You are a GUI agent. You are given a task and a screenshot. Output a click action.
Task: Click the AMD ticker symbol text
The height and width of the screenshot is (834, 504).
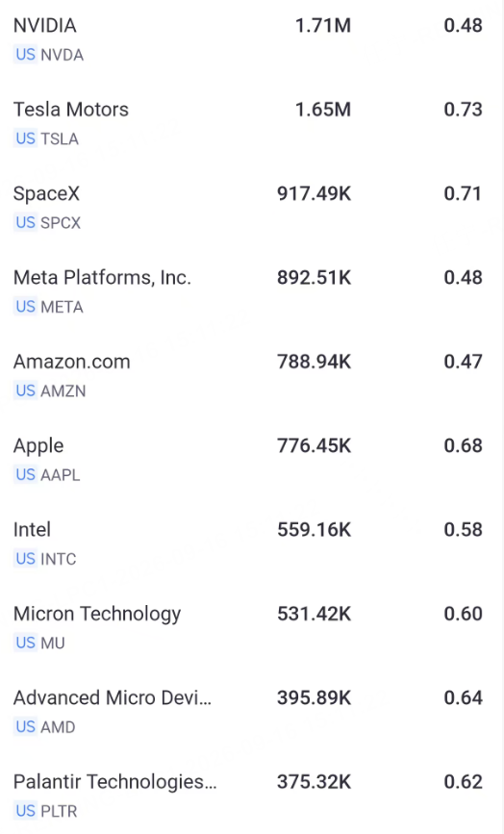pyautogui.click(x=58, y=727)
